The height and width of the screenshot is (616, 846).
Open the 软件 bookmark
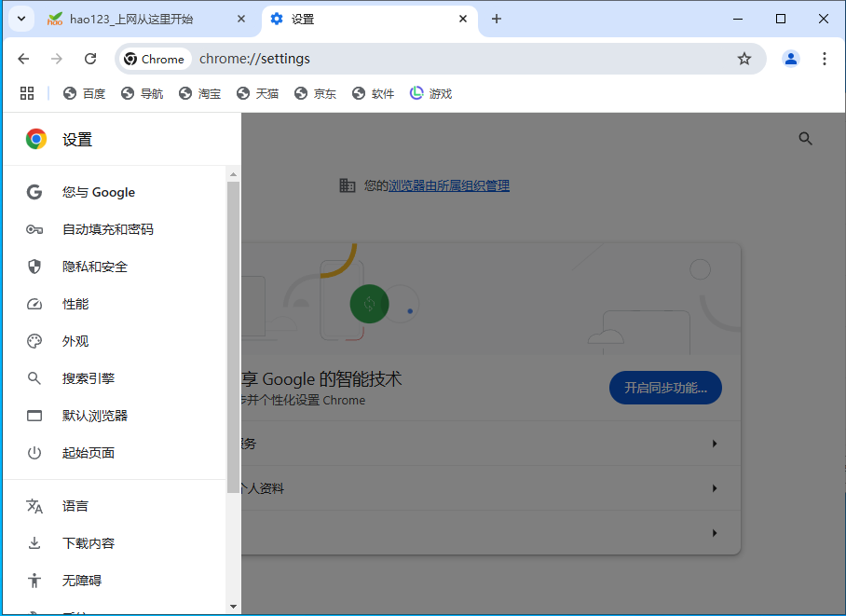(x=373, y=93)
